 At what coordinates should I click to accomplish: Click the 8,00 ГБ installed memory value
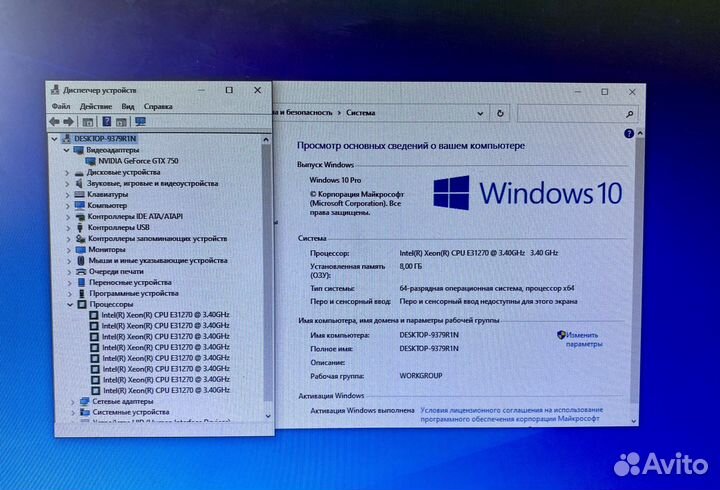(411, 266)
